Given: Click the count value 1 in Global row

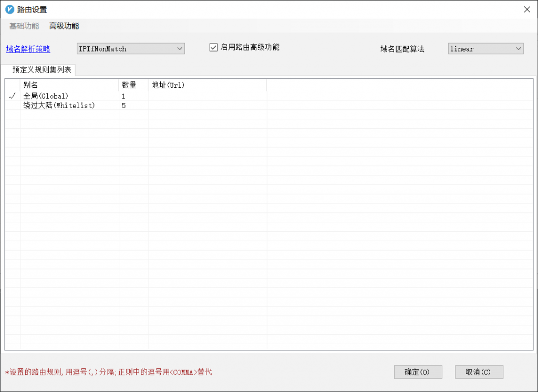Looking at the screenshot, I should click(x=124, y=96).
